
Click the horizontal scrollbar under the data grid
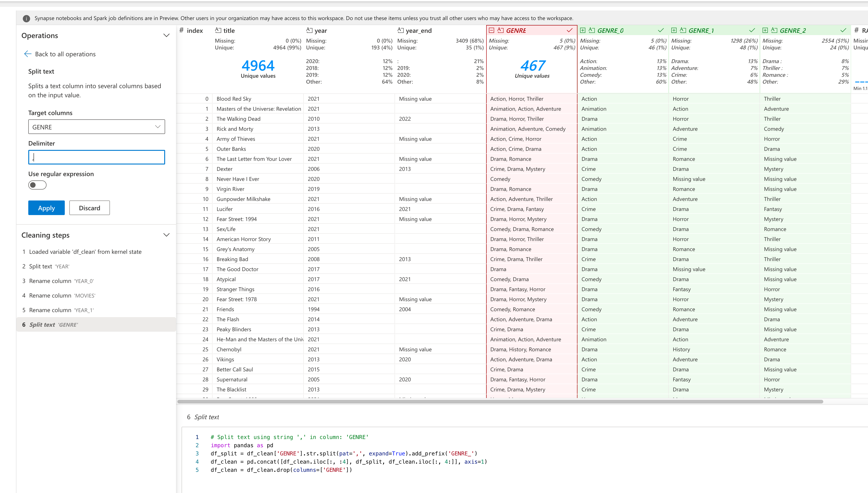tap(500, 402)
